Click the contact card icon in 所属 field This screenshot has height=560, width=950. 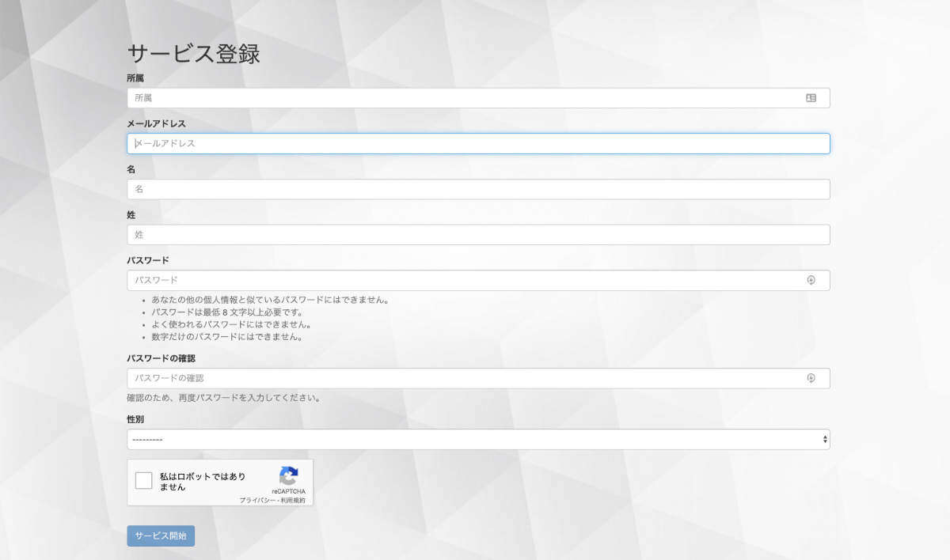click(811, 98)
